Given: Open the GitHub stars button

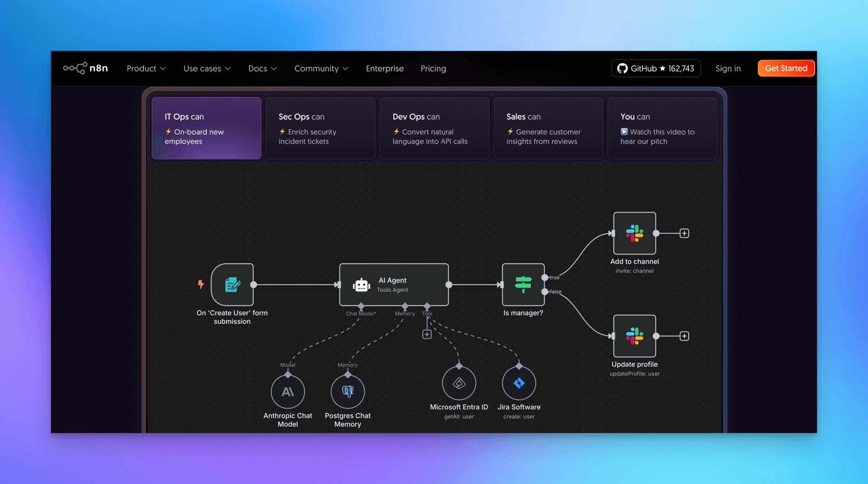Looking at the screenshot, I should click(656, 68).
